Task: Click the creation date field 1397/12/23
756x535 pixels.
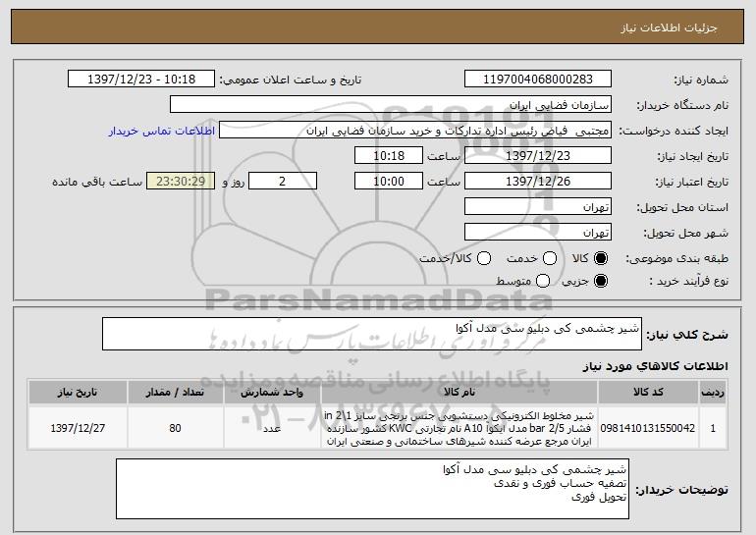Action: point(538,155)
